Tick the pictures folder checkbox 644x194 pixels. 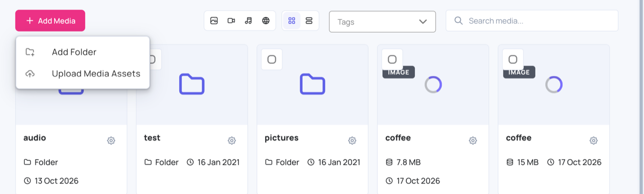point(272,59)
